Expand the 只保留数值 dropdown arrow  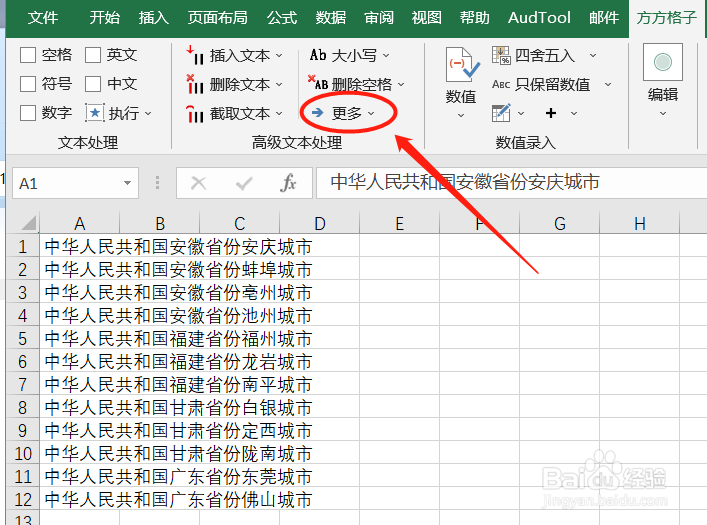click(x=608, y=85)
